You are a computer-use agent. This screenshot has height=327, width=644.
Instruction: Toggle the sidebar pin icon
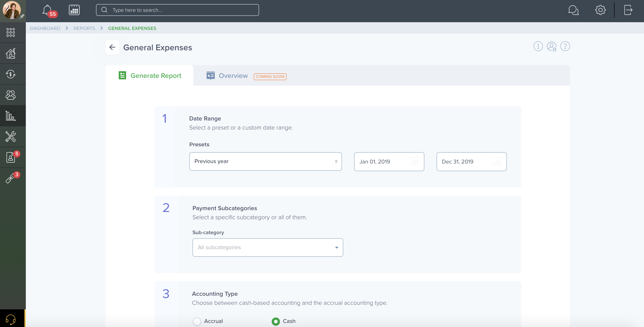tap(22, 17)
